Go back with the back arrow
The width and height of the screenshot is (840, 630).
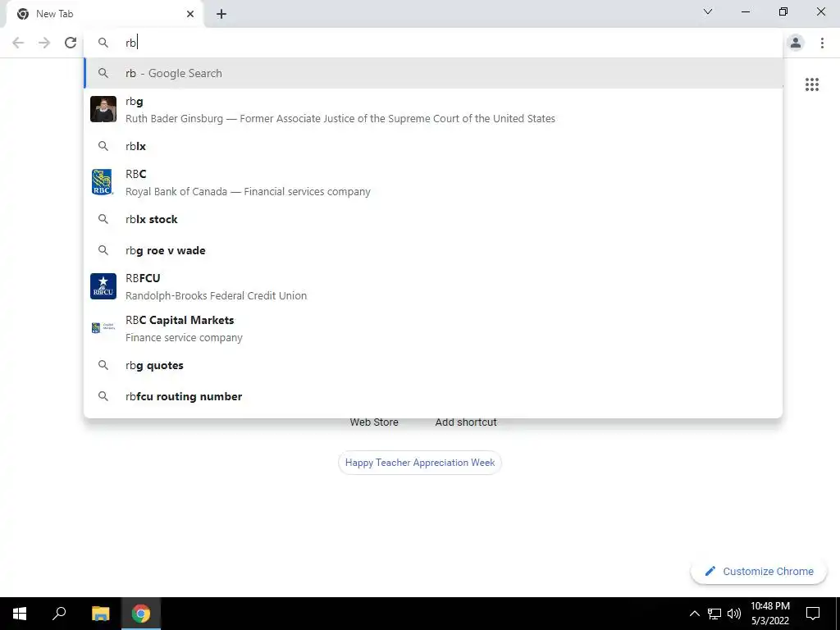[18, 43]
